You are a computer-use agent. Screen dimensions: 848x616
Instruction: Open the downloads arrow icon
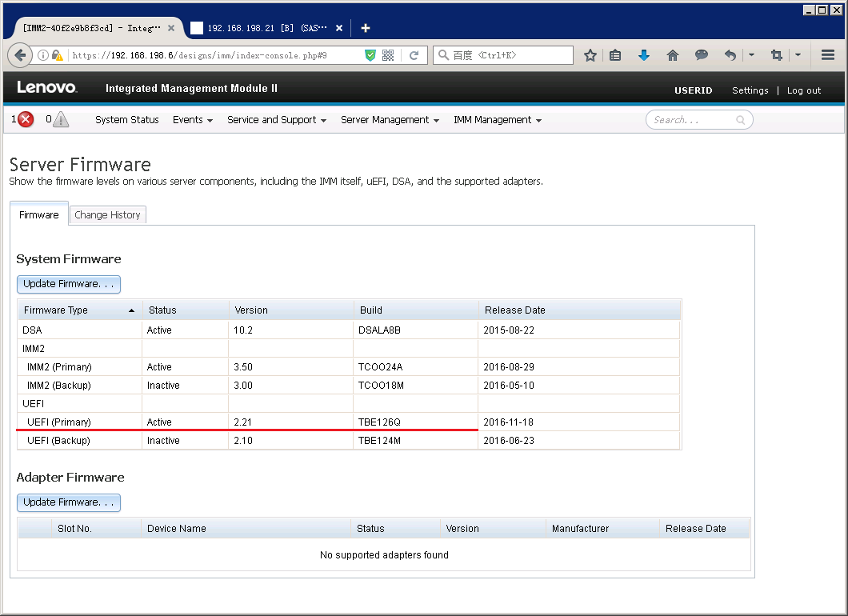(x=643, y=55)
